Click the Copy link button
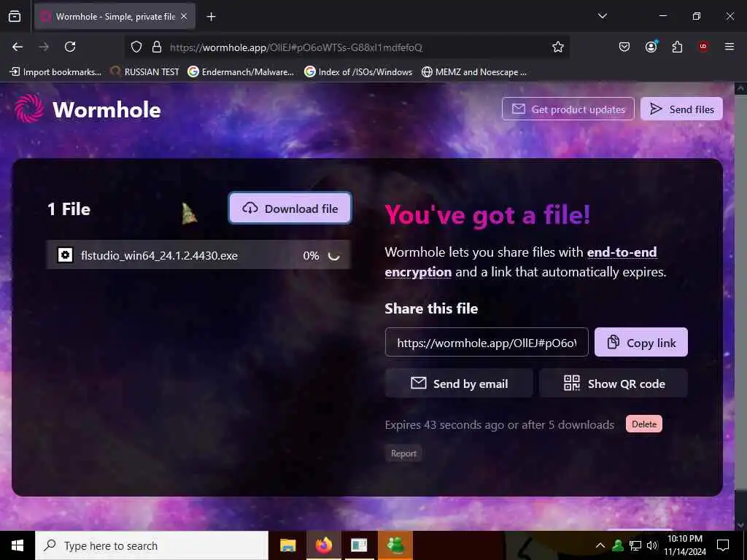The width and height of the screenshot is (747, 560). click(x=641, y=343)
